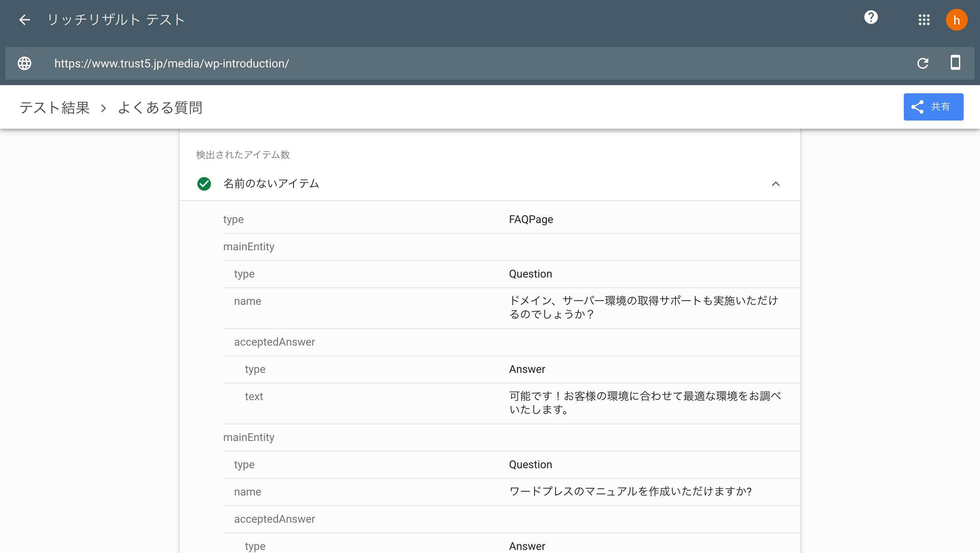
Task: Click the green checkmark status icon
Action: pyautogui.click(x=204, y=184)
